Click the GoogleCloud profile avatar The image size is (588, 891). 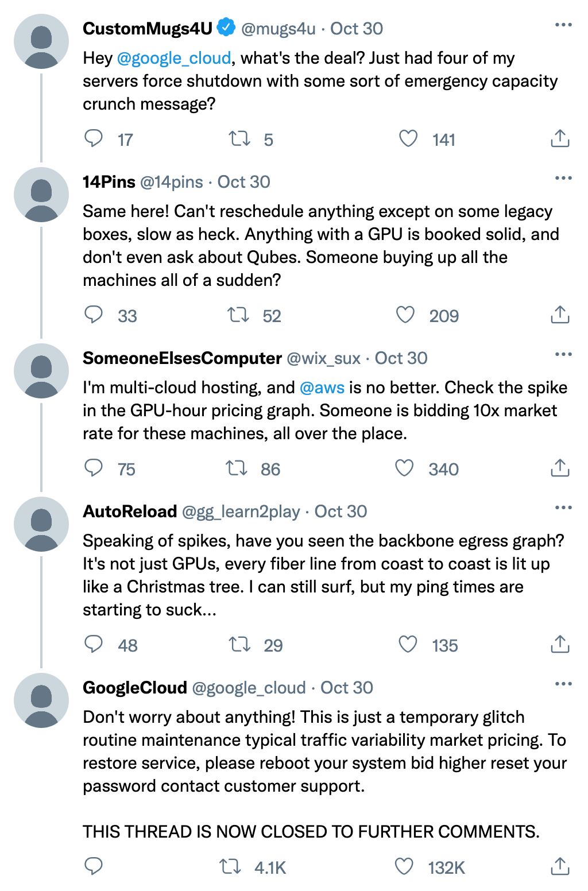(41, 700)
